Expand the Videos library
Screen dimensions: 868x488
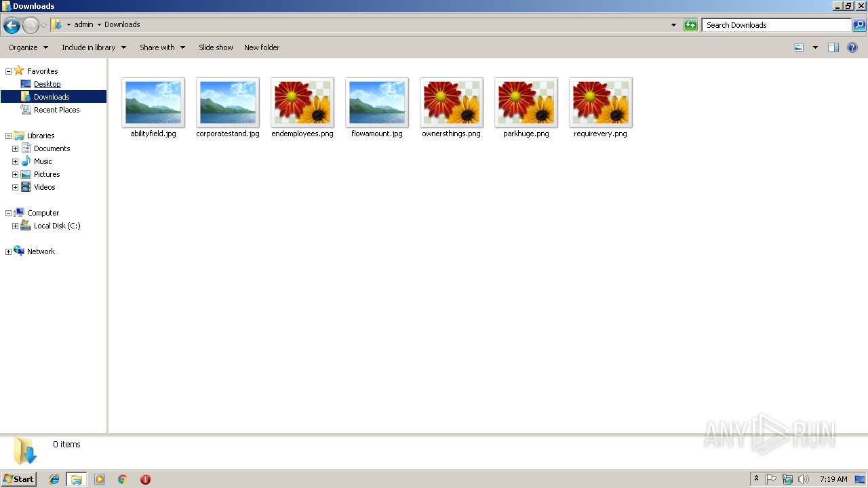[x=15, y=187]
